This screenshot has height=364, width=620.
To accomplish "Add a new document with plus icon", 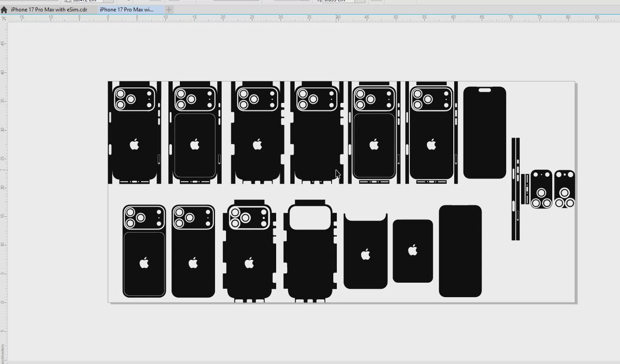I will (x=169, y=10).
